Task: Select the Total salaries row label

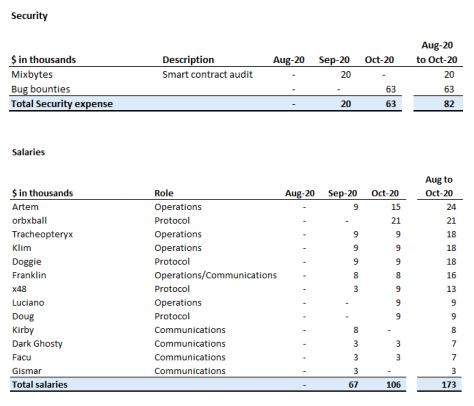Action: pos(40,385)
